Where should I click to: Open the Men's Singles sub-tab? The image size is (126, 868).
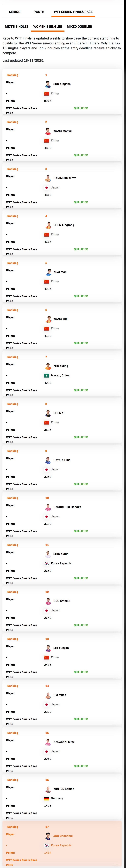[16, 27]
